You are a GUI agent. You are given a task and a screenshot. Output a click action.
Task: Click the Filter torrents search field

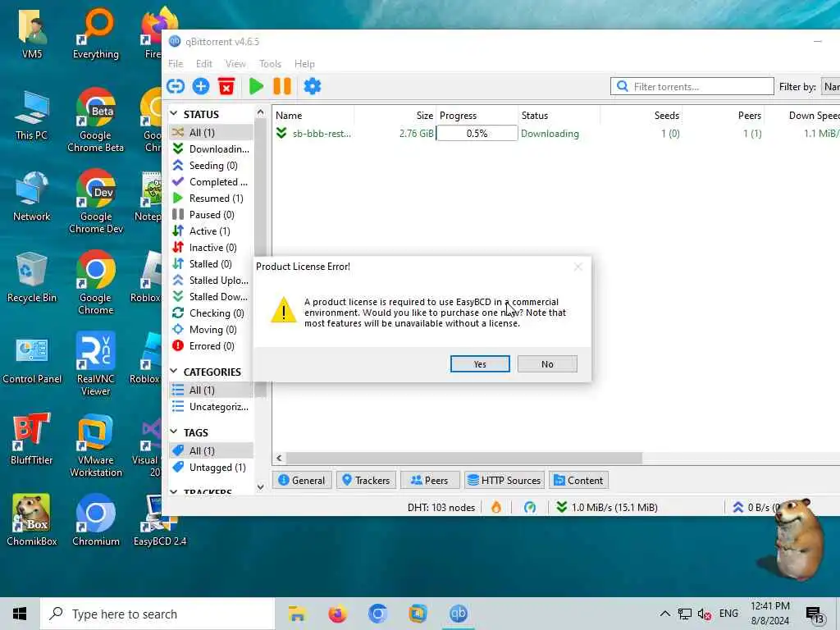[692, 86]
